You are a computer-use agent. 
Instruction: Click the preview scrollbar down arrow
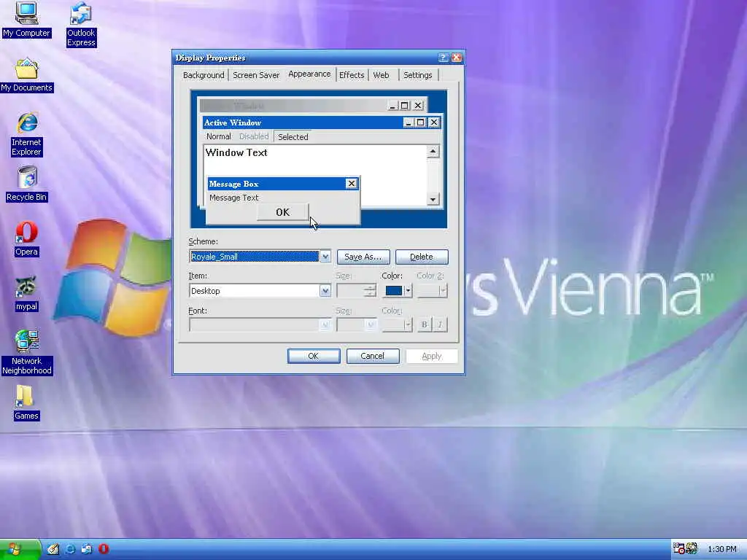(x=433, y=200)
